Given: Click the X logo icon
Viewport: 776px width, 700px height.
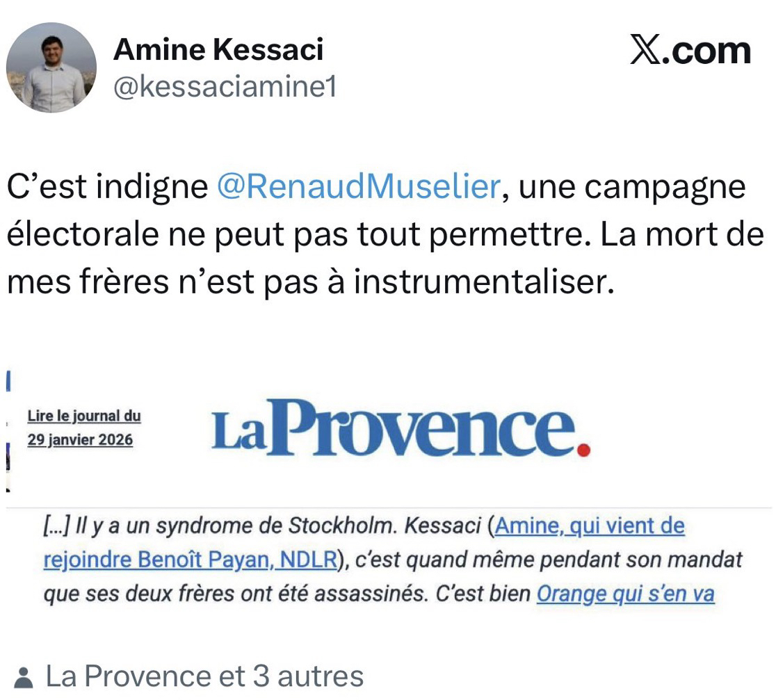Looking at the screenshot, I should 645,51.
